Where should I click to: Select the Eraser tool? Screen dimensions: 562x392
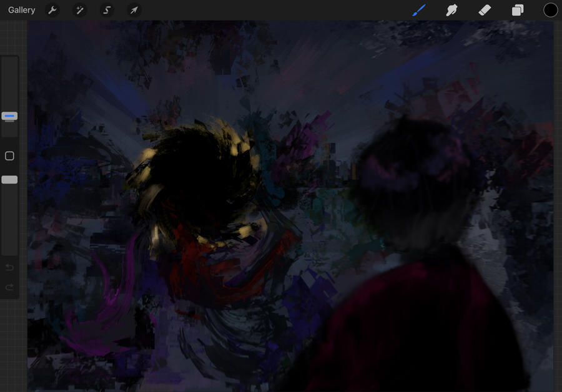[x=485, y=10]
